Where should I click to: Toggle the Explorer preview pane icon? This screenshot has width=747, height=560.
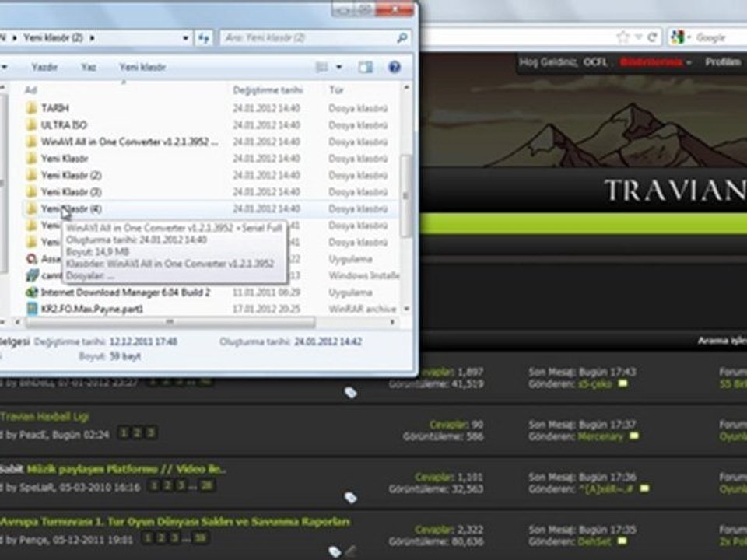click(366, 67)
